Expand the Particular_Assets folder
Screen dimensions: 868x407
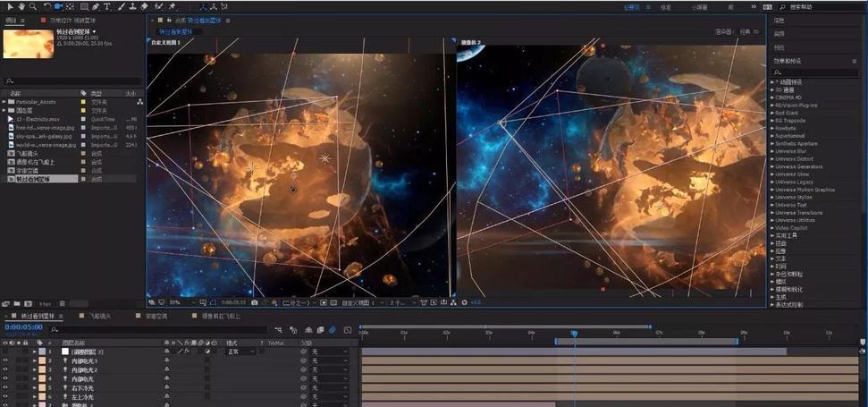(x=4, y=102)
